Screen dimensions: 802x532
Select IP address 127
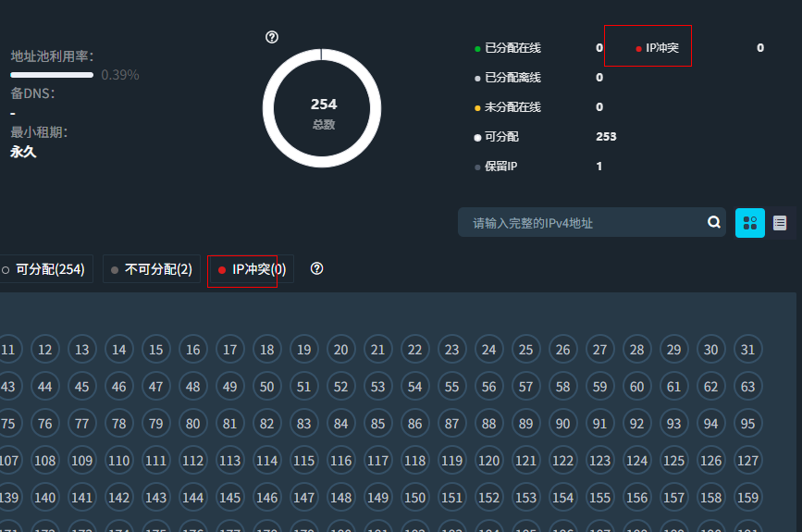point(747,461)
